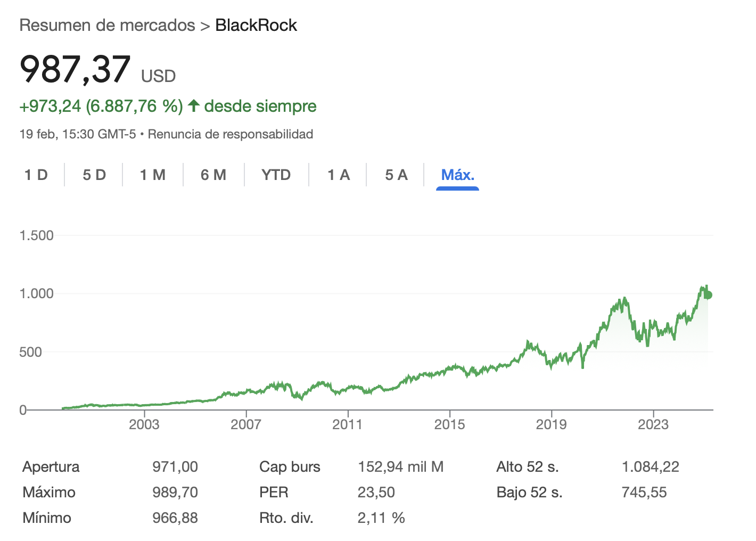
Task: Open the Resumen de mercados link
Action: [108, 25]
